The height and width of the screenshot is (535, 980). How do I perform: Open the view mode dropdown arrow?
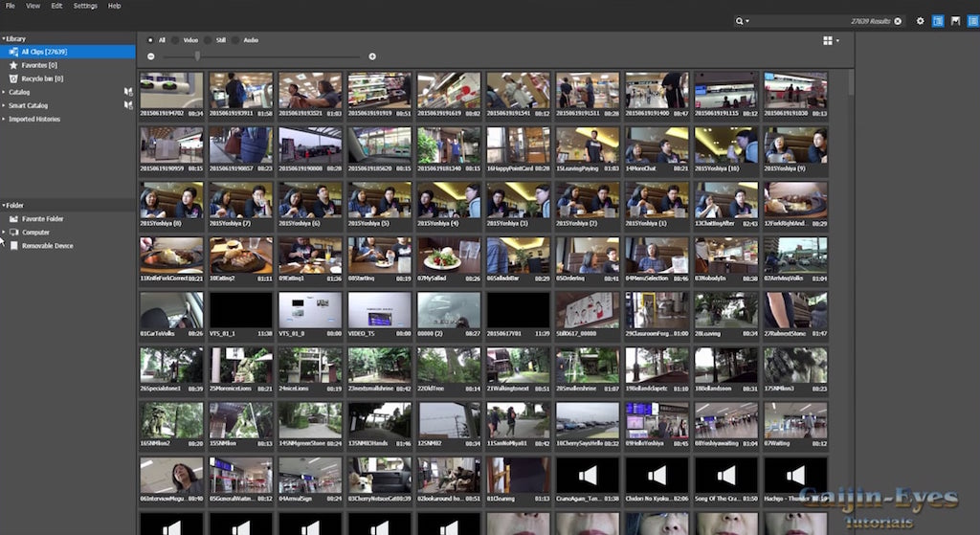click(x=837, y=40)
